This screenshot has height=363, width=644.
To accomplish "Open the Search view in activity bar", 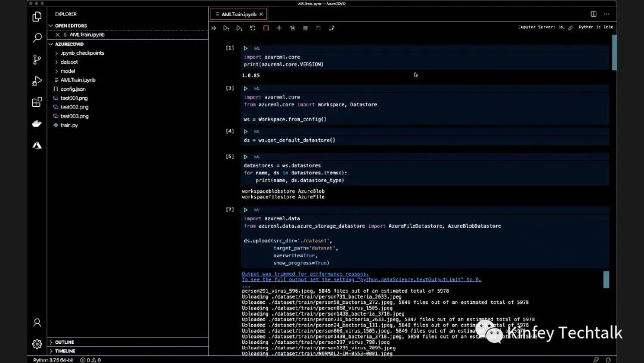I will [37, 38].
